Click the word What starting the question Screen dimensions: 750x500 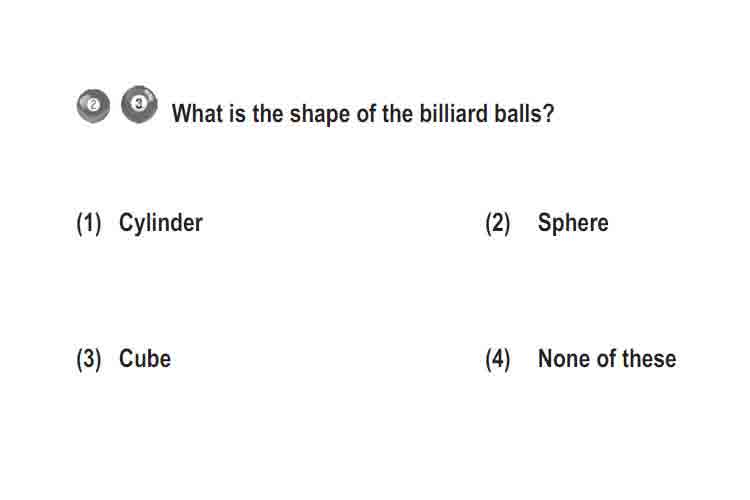point(198,113)
